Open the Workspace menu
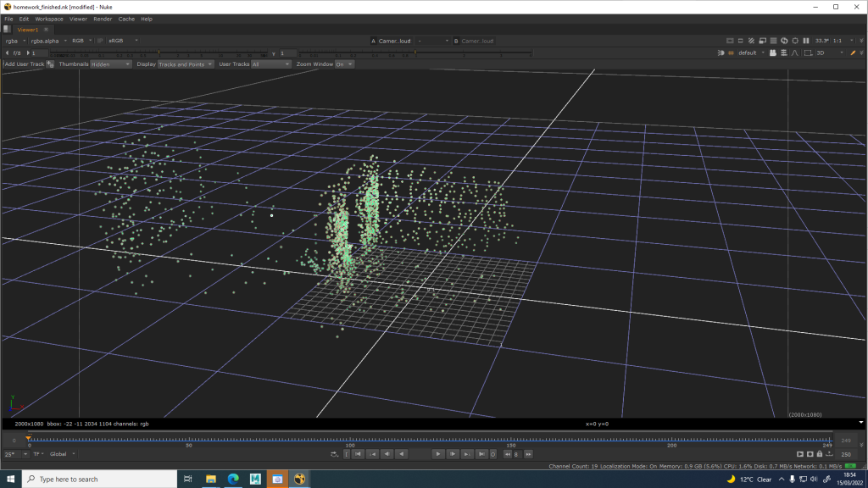 (x=49, y=19)
